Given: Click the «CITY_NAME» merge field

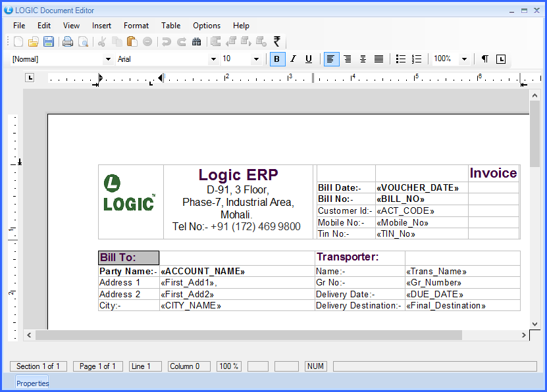Looking at the screenshot, I should (191, 306).
